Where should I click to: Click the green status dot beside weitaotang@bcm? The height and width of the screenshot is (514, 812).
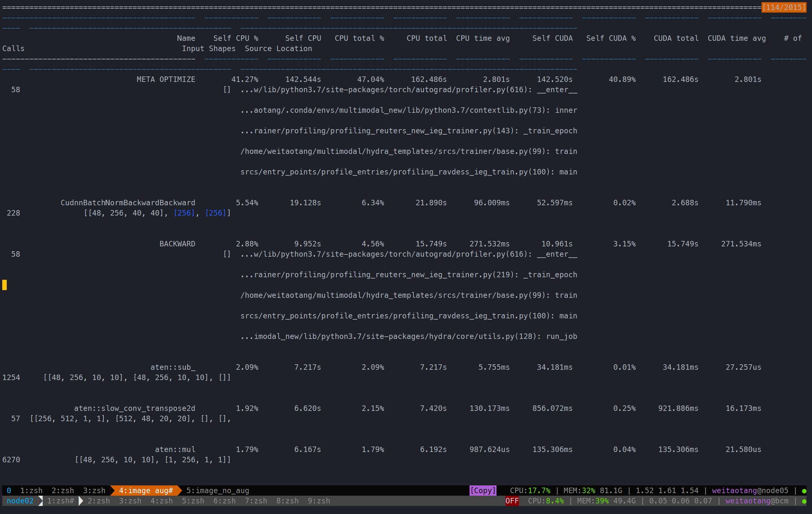pyautogui.click(x=804, y=501)
